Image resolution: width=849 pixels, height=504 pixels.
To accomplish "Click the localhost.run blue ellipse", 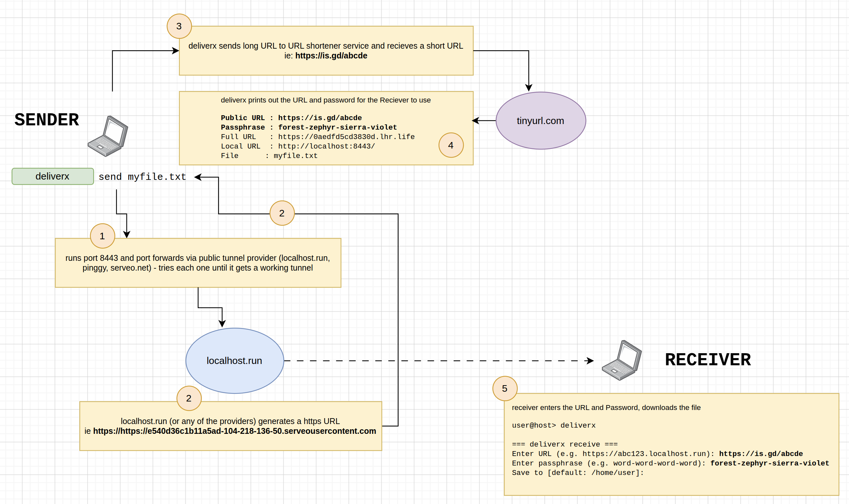I will pyautogui.click(x=234, y=361).
